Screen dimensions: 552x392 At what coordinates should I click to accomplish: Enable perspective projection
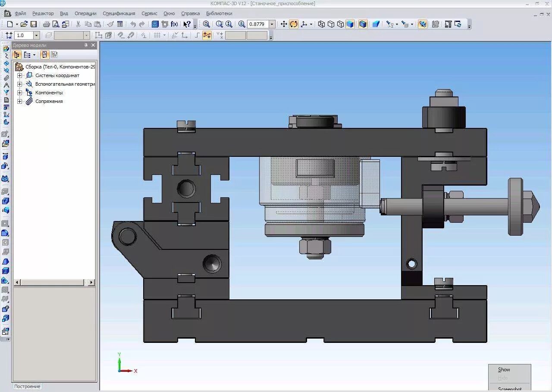376,24
